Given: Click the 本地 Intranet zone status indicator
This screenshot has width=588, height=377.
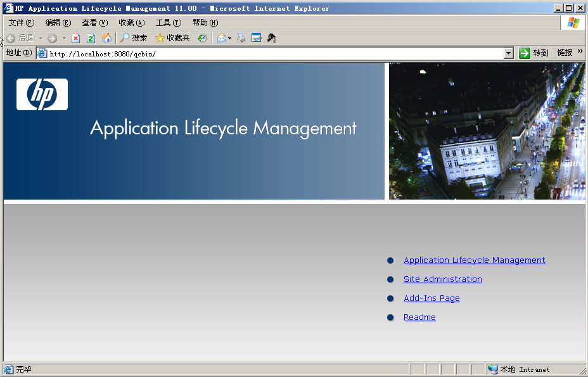Looking at the screenshot, I should (x=519, y=369).
